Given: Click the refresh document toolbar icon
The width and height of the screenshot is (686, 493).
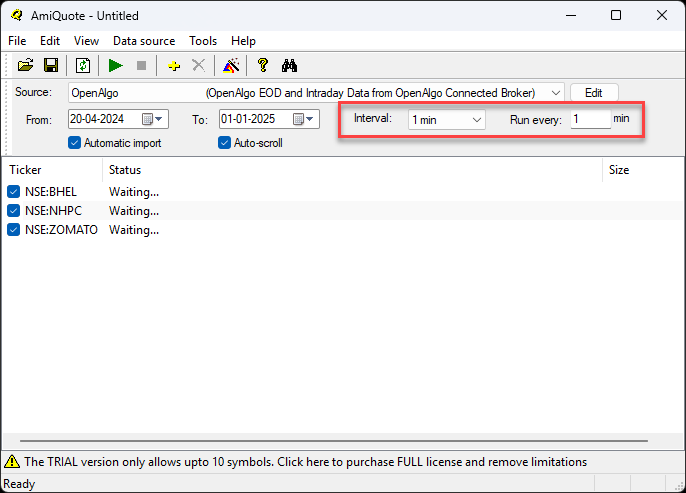Looking at the screenshot, I should [x=83, y=66].
